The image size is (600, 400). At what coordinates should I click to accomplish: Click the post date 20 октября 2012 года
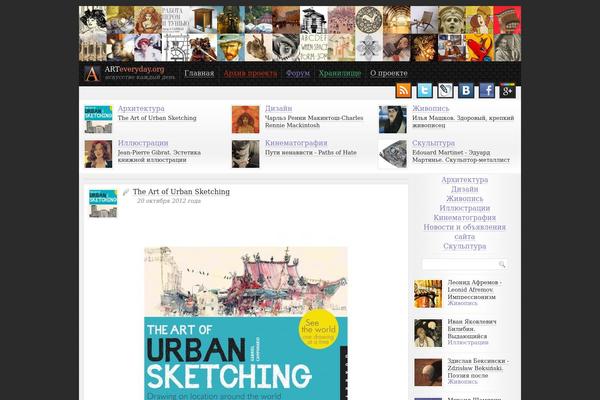(169, 201)
